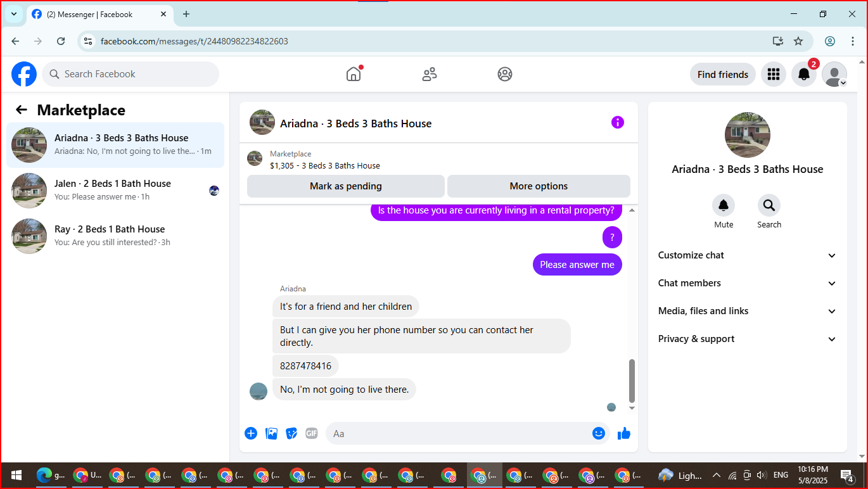
Task: Click the Find friends button
Action: (x=723, y=74)
